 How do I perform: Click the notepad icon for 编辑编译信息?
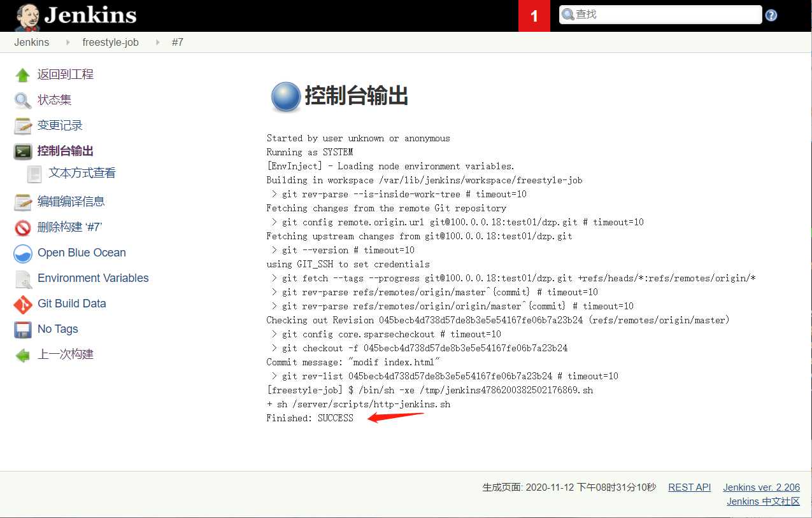tap(22, 202)
